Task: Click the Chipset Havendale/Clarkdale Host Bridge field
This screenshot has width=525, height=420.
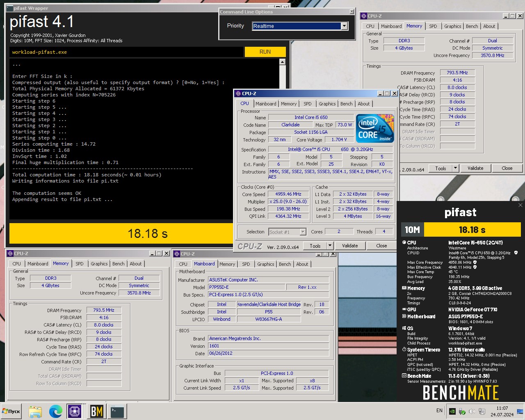Action: 269,304
